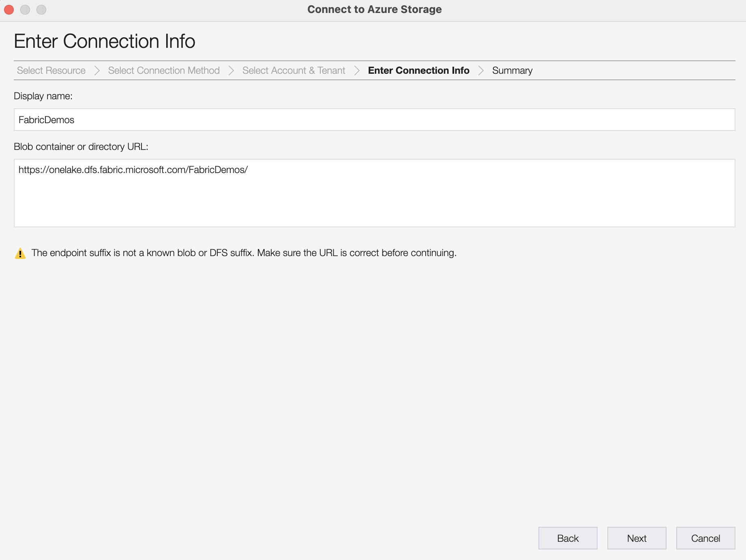Image resolution: width=746 pixels, height=560 pixels.
Task: Click the Next button
Action: 636,538
